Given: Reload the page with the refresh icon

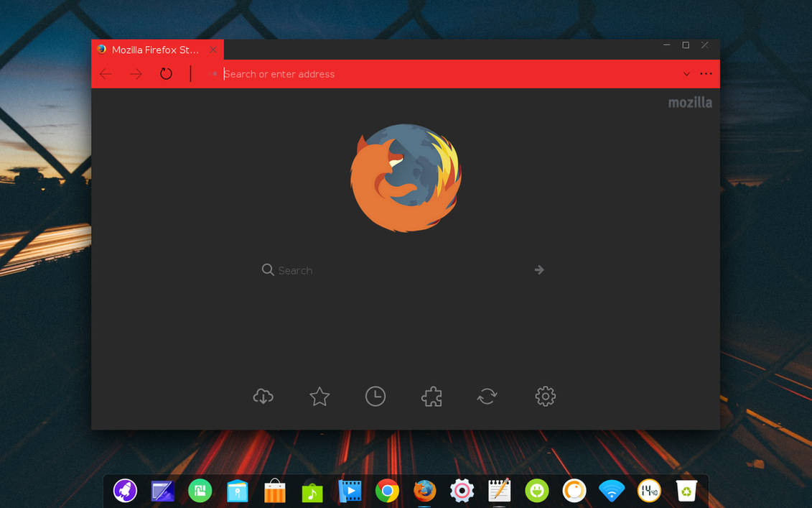Looking at the screenshot, I should 166,73.
